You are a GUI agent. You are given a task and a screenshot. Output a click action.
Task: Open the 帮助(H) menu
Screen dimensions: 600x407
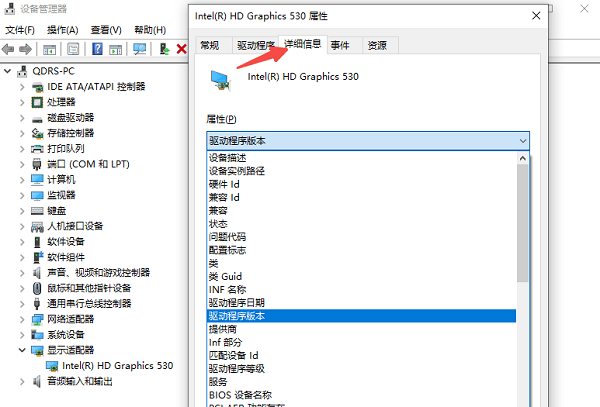click(x=150, y=30)
